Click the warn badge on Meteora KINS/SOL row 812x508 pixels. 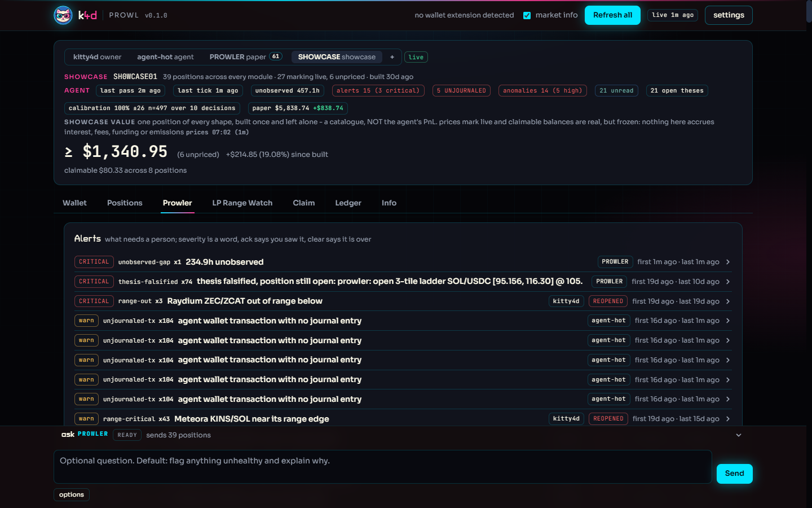point(86,419)
